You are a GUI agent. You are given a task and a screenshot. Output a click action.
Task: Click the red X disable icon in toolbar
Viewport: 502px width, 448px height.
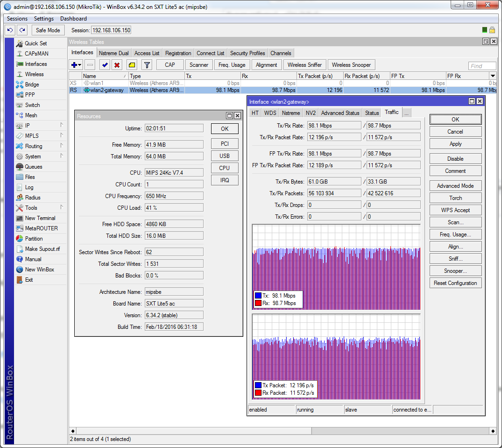pyautogui.click(x=117, y=65)
